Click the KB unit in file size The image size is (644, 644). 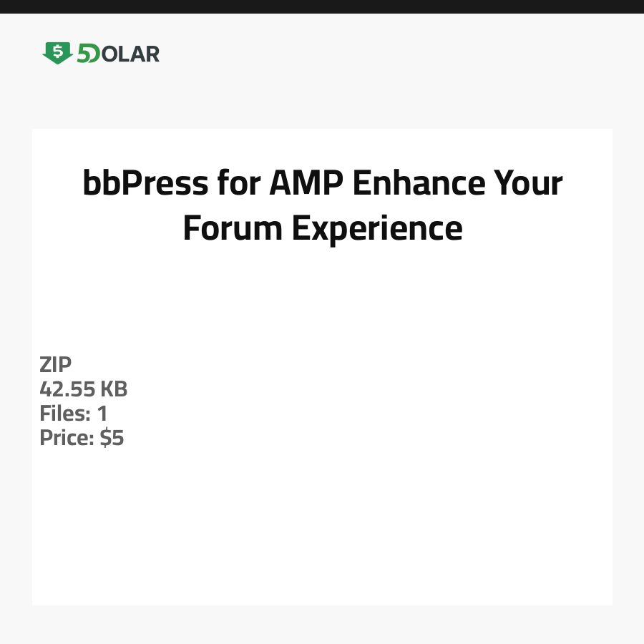point(113,389)
